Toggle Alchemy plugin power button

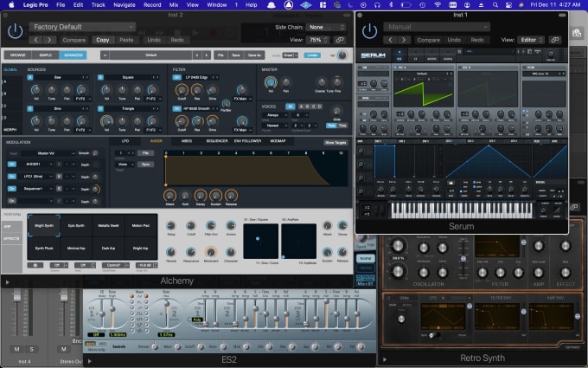click(x=16, y=31)
